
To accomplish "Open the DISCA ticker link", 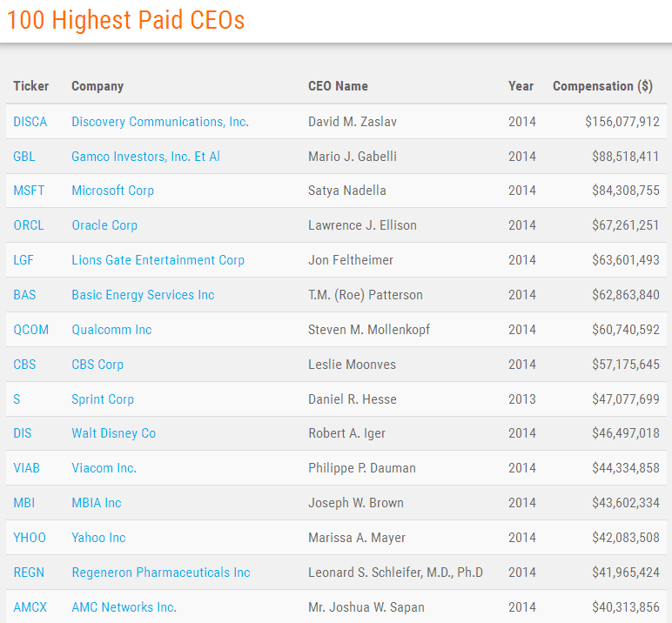I will tap(30, 122).
